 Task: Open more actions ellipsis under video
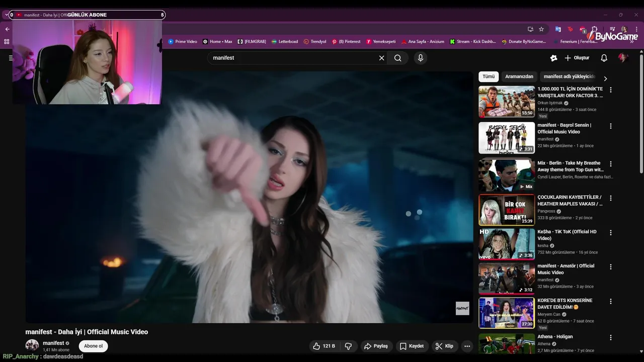point(467,346)
